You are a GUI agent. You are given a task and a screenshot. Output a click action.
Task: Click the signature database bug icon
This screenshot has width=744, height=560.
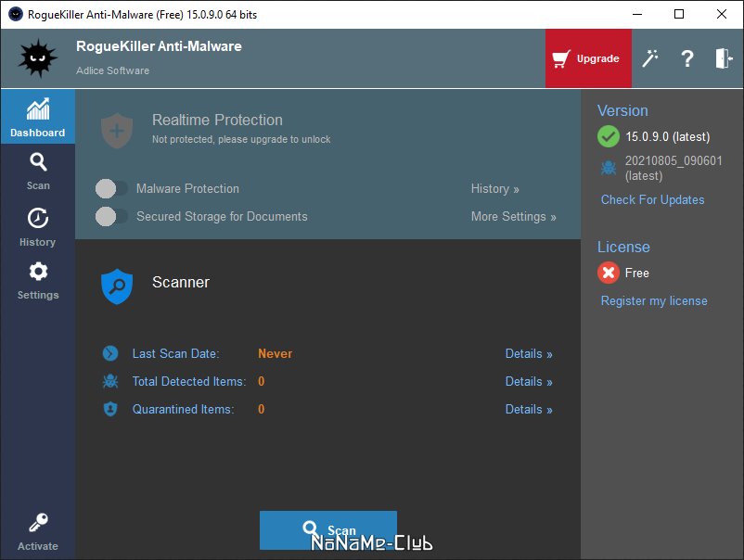click(x=609, y=168)
